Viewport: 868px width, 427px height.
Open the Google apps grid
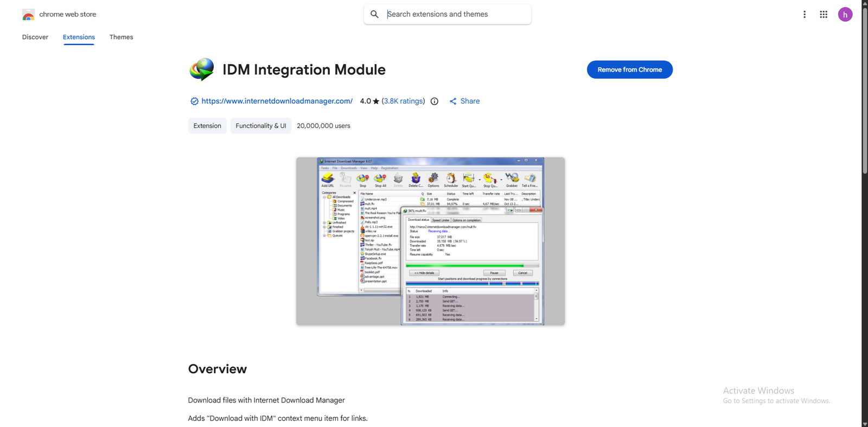click(824, 15)
